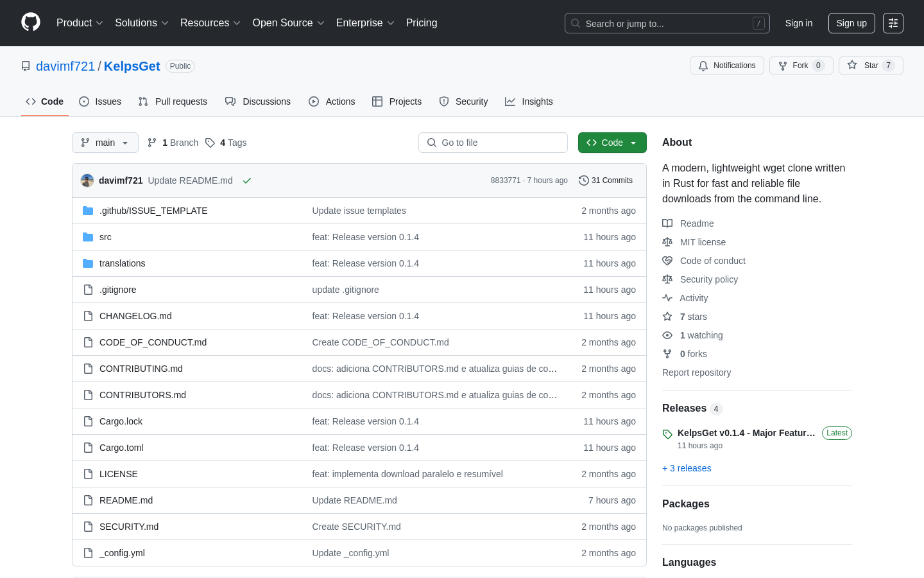The width and height of the screenshot is (924, 578).
Task: Click the eye icon beside 1 watching
Action: pyautogui.click(x=667, y=335)
